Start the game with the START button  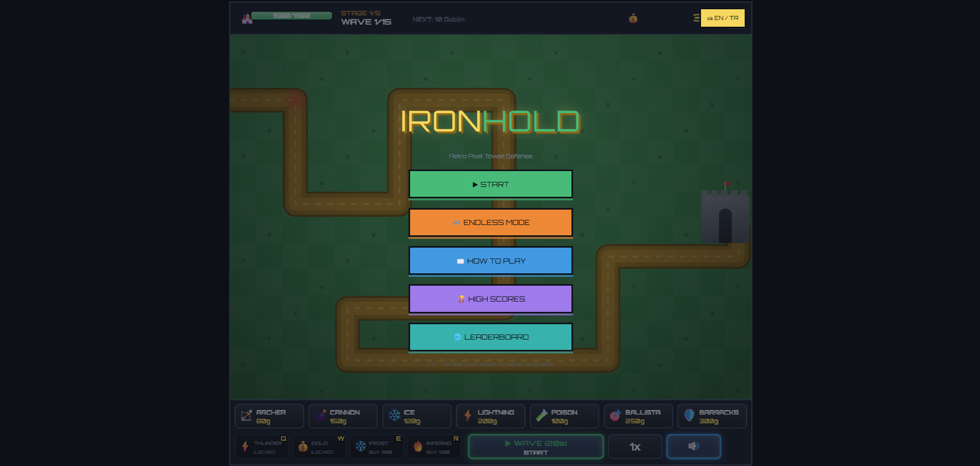[490, 184]
